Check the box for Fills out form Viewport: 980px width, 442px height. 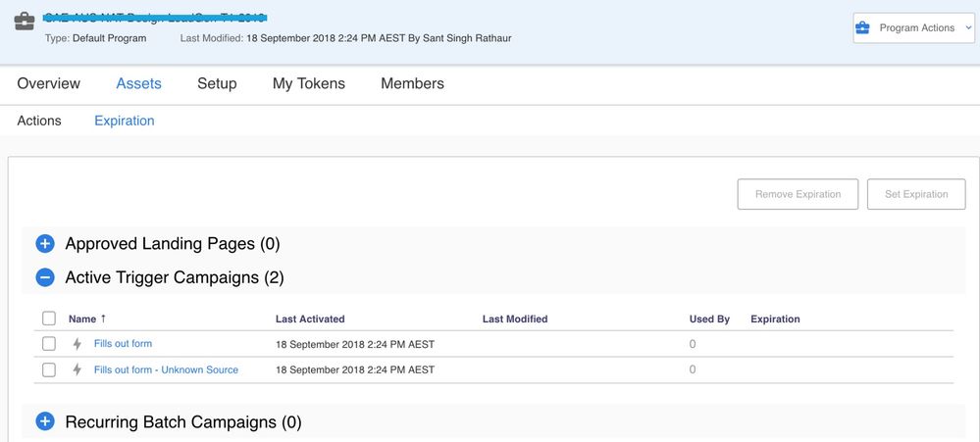tap(49, 344)
